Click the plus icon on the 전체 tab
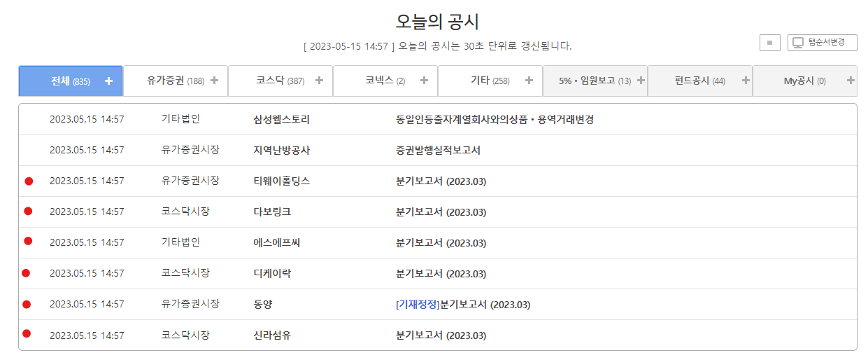The height and width of the screenshot is (360, 868). 108,81
